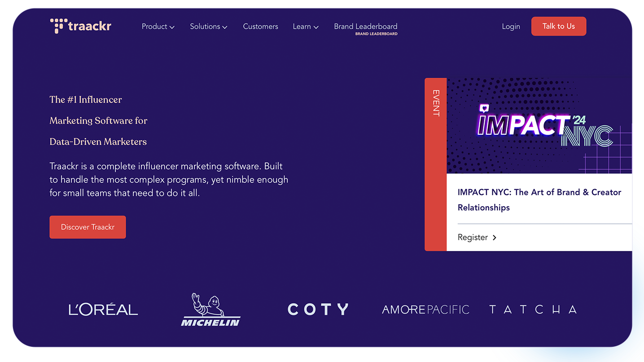Click the Register link on event card
The width and height of the screenshot is (644, 362).
click(473, 238)
